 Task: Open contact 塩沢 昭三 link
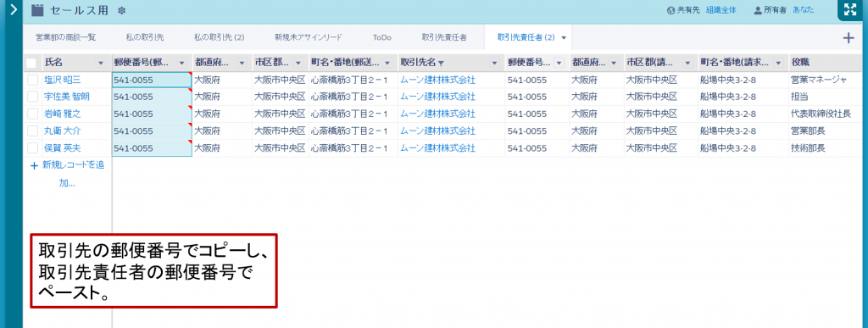(x=63, y=80)
